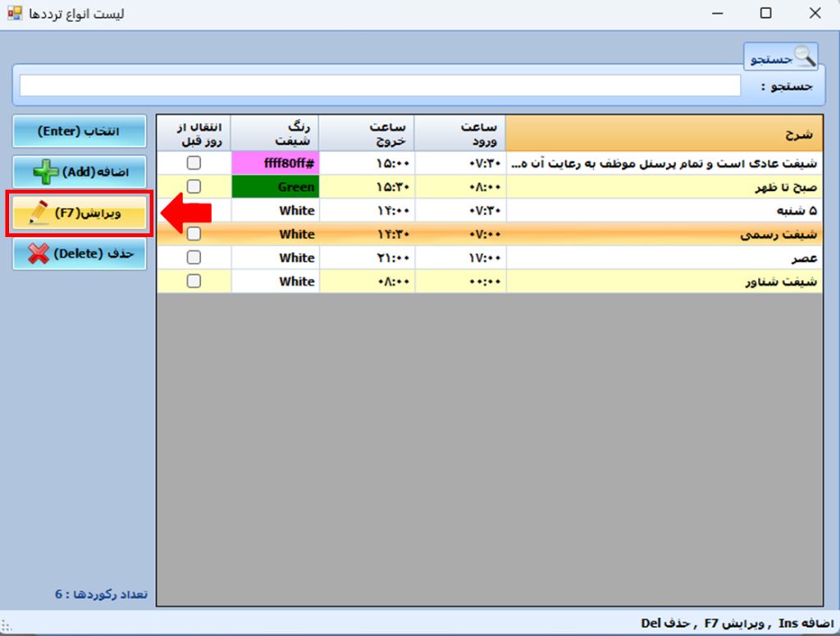Focus the جستجو search text field

pyautogui.click(x=380, y=85)
